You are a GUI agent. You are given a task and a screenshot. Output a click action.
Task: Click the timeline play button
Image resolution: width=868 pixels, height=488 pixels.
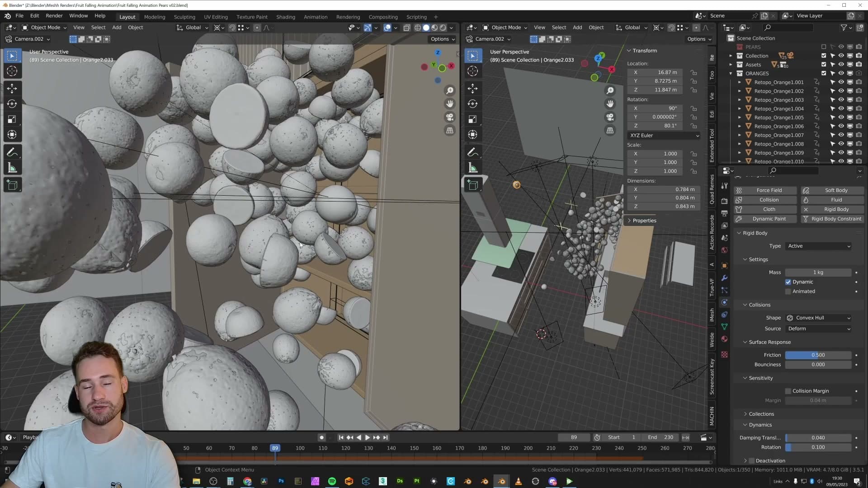pos(367,438)
